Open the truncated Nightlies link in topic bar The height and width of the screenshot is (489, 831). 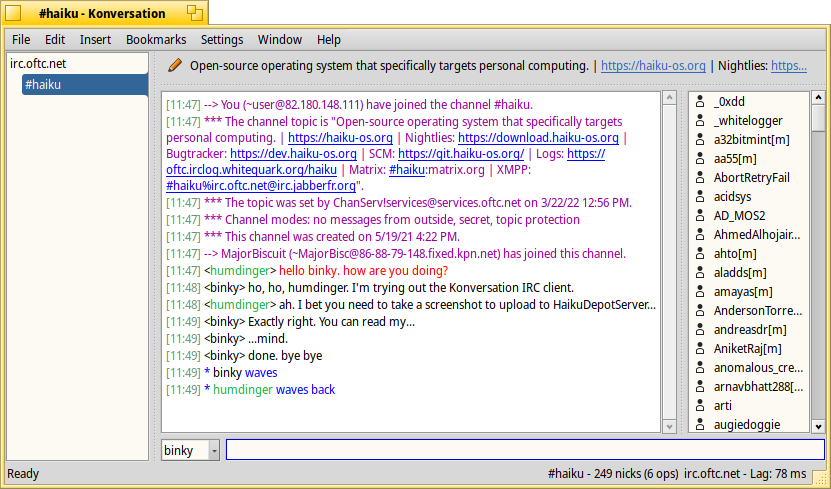coord(789,66)
